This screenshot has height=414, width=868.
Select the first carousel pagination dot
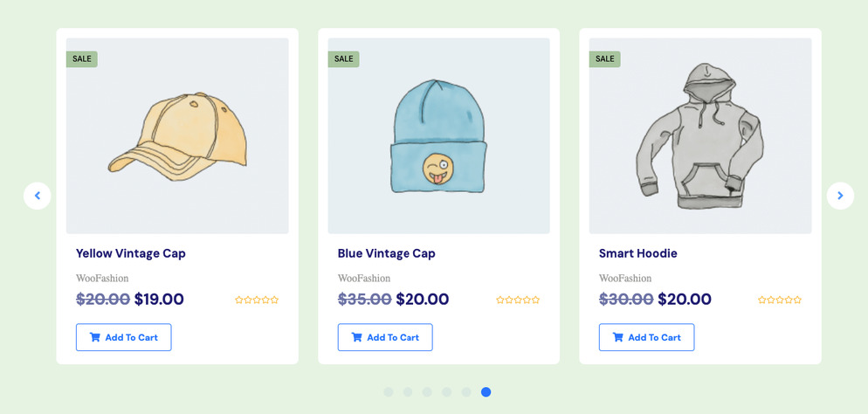coord(389,392)
